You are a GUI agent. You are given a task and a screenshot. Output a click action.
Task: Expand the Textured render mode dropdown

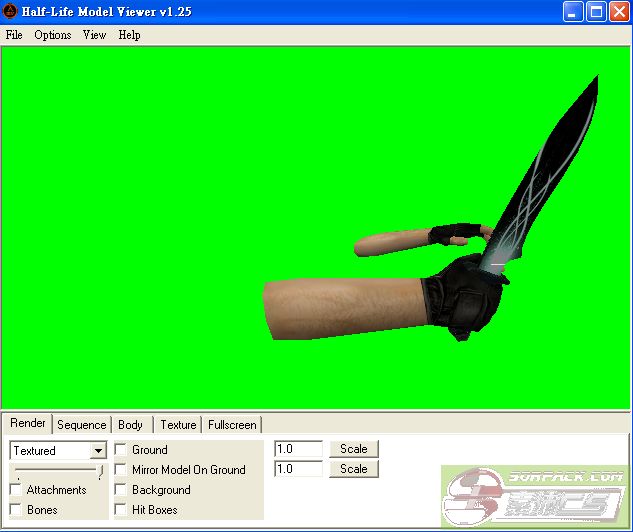[98, 451]
